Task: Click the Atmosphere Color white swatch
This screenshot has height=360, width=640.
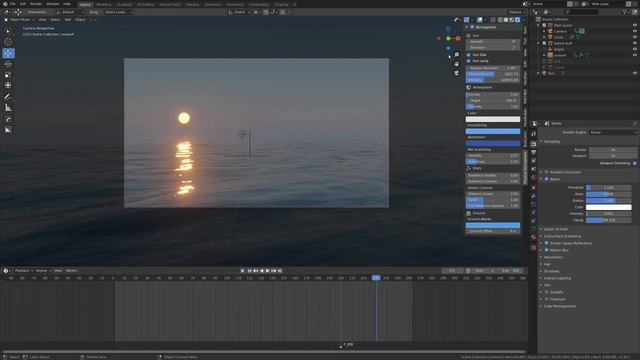Action: [493, 119]
